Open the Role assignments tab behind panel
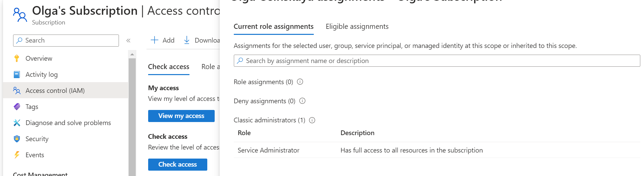 [210, 67]
